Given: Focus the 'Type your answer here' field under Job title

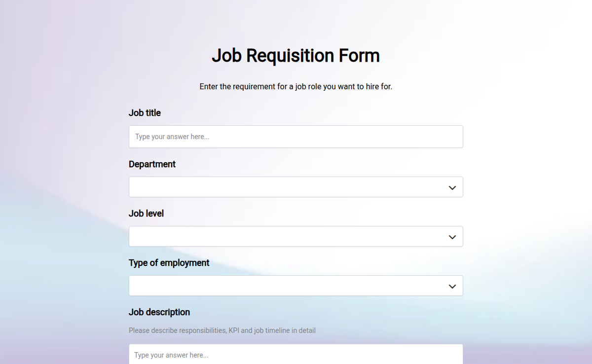Looking at the screenshot, I should point(296,137).
